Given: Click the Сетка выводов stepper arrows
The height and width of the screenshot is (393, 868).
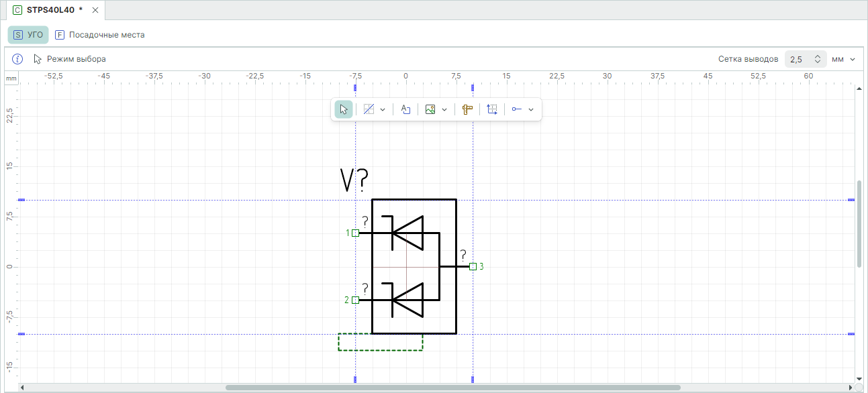Looking at the screenshot, I should [x=817, y=59].
